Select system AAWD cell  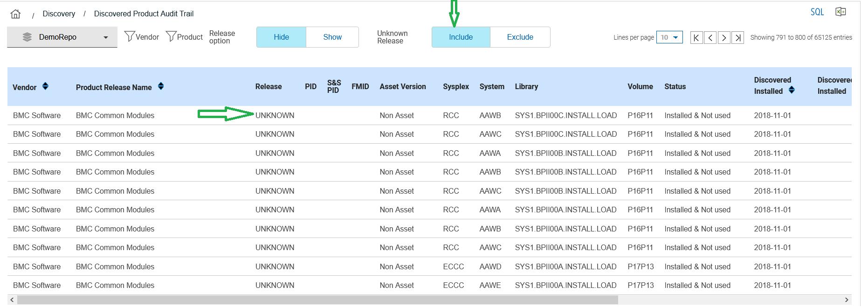490,266
